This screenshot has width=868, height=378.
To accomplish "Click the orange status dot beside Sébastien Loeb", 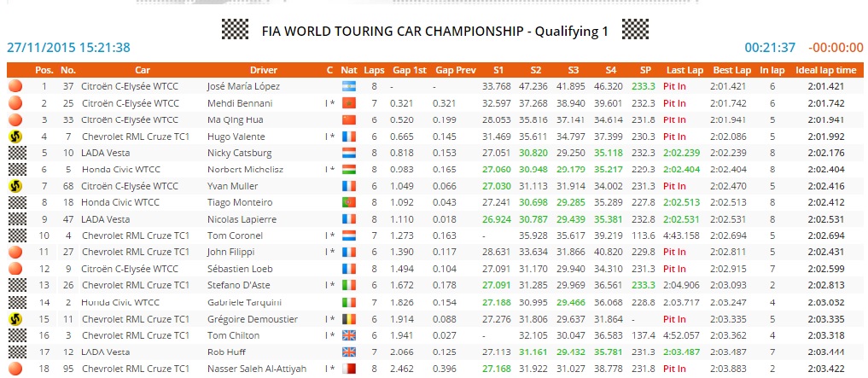I will [x=15, y=269].
